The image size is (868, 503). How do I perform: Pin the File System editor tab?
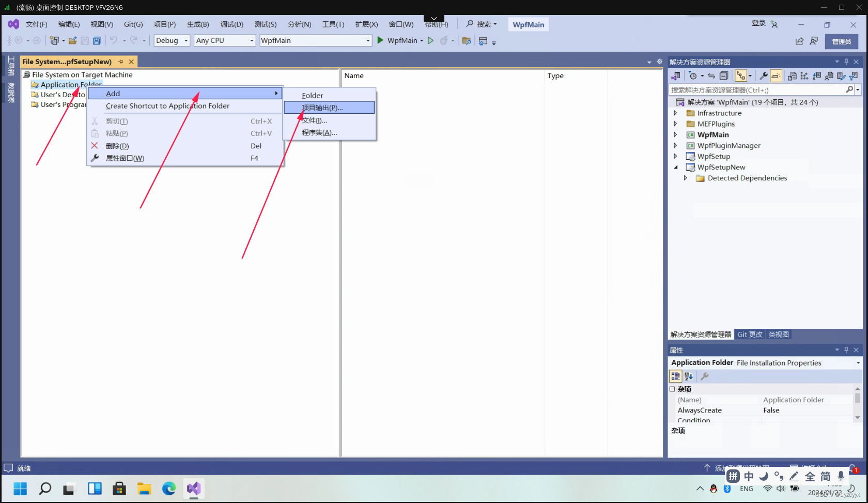(121, 62)
